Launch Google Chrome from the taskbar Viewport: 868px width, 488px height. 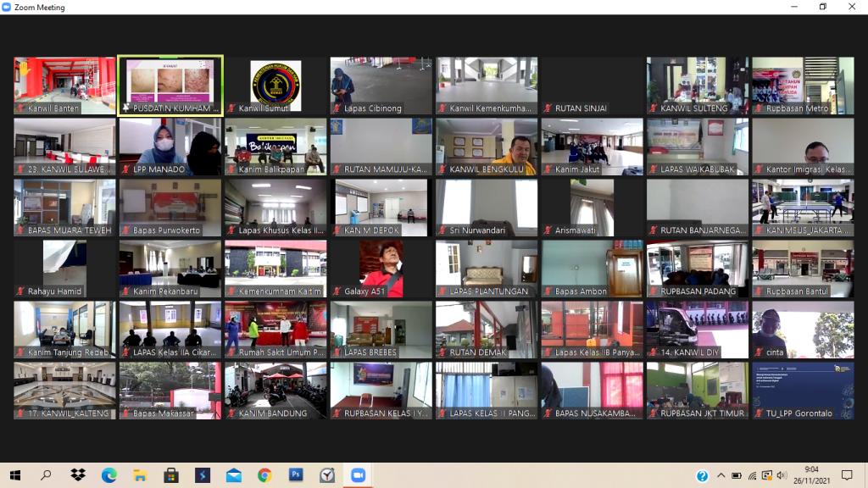coord(264,475)
